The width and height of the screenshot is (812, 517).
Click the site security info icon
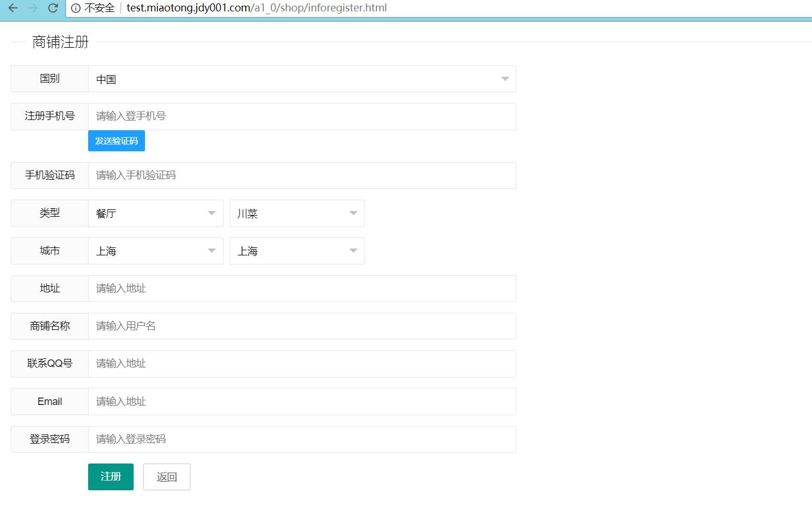tap(76, 8)
